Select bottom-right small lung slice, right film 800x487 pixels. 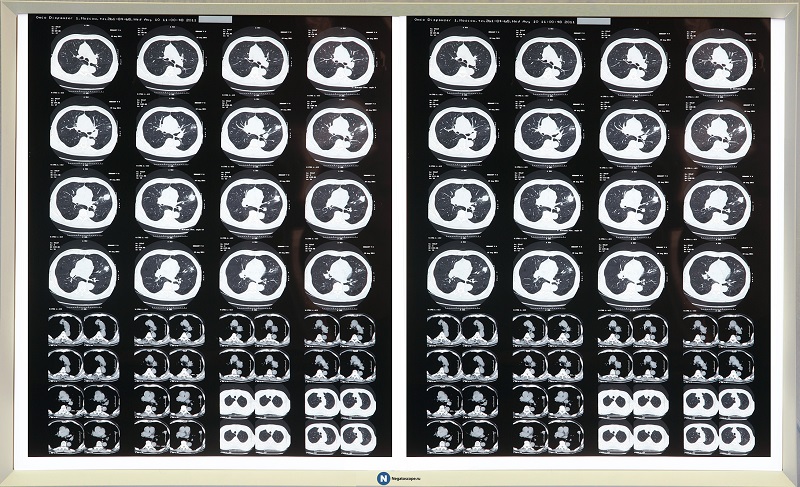736,434
